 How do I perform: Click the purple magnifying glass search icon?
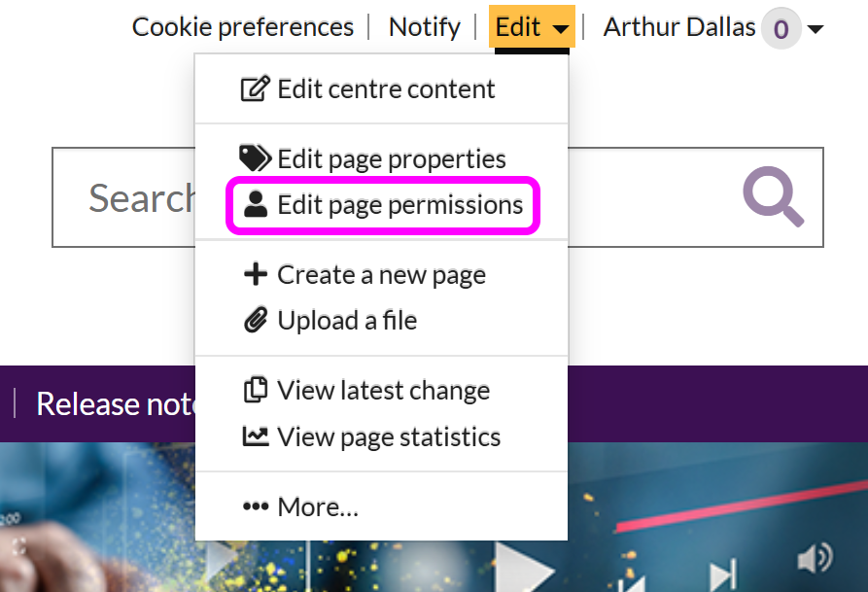click(774, 197)
